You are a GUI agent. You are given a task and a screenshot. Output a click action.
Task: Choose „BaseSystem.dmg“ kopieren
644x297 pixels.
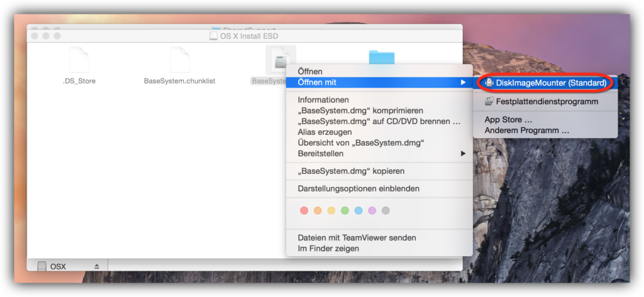[379, 171]
